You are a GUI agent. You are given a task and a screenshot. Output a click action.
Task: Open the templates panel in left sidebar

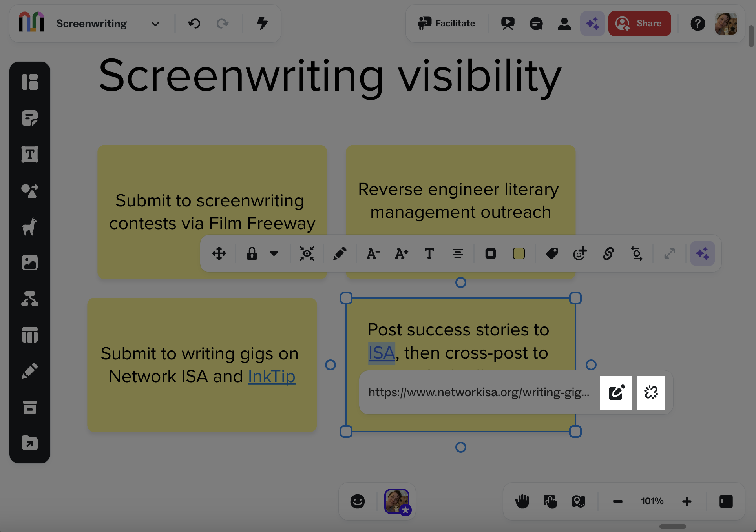[30, 82]
